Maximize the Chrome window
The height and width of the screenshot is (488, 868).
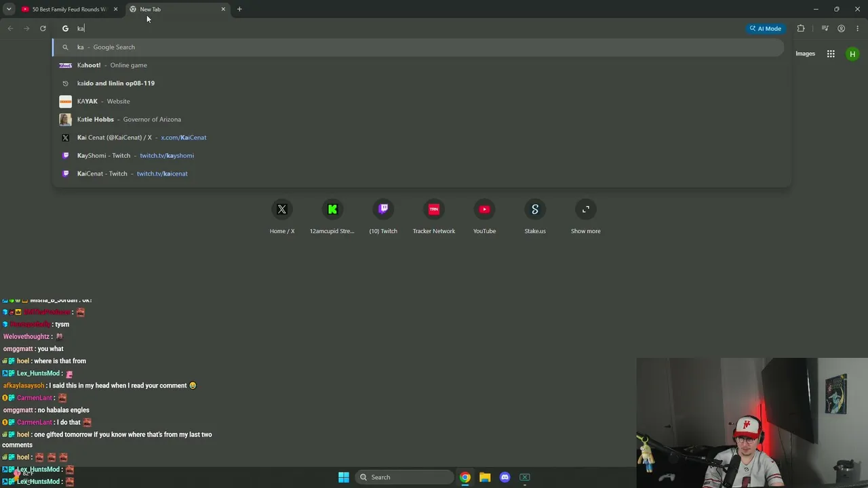click(837, 9)
